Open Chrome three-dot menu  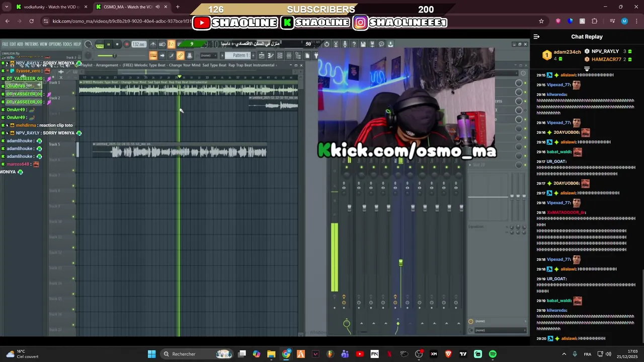[x=636, y=21]
